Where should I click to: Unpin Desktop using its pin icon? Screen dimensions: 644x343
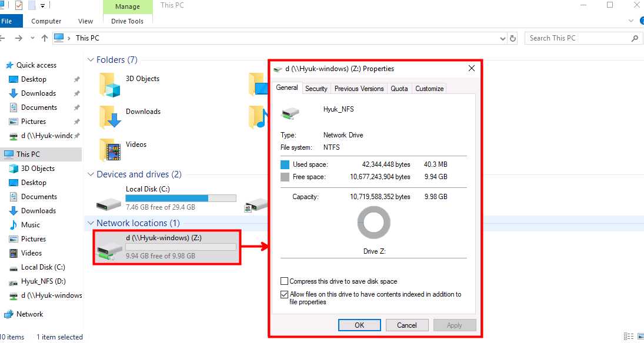coord(77,80)
